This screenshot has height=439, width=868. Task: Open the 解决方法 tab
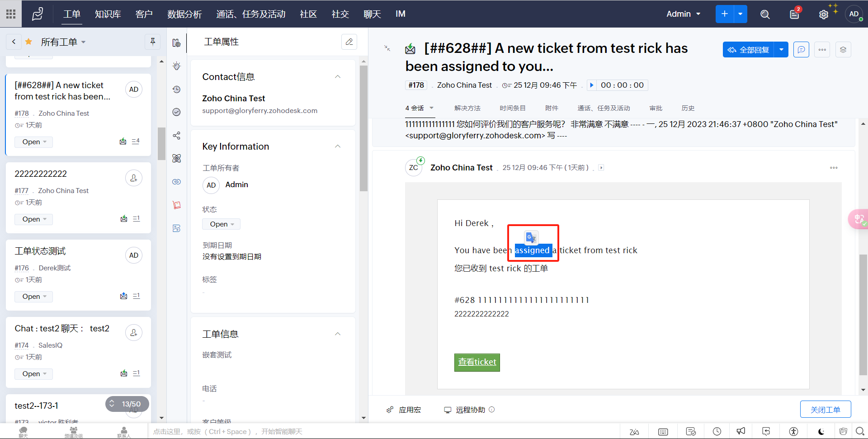tap(467, 108)
